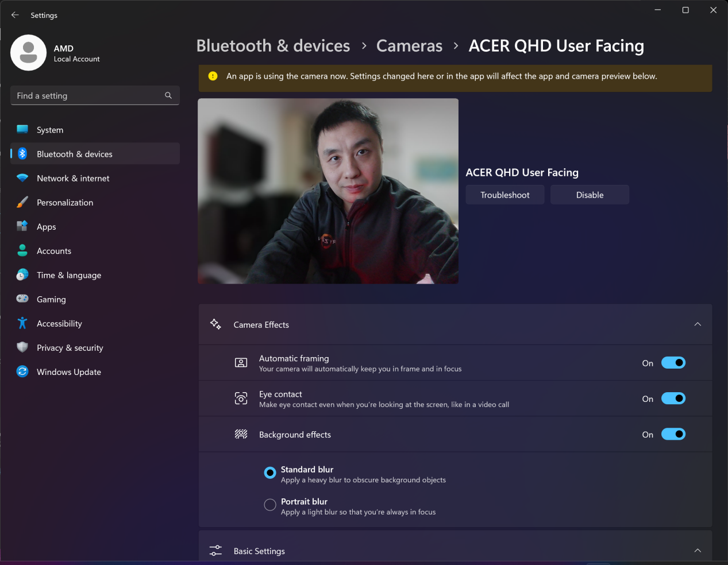Open the Apps settings page

click(x=47, y=227)
